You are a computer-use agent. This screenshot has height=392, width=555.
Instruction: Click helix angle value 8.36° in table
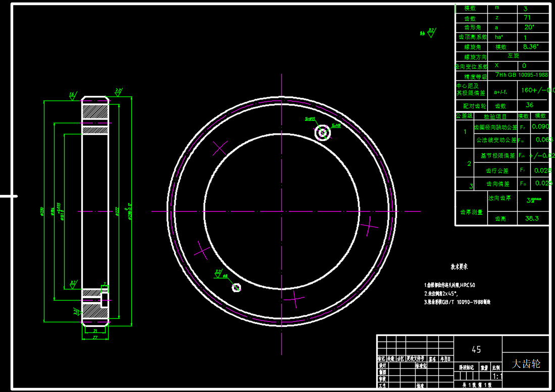(531, 46)
